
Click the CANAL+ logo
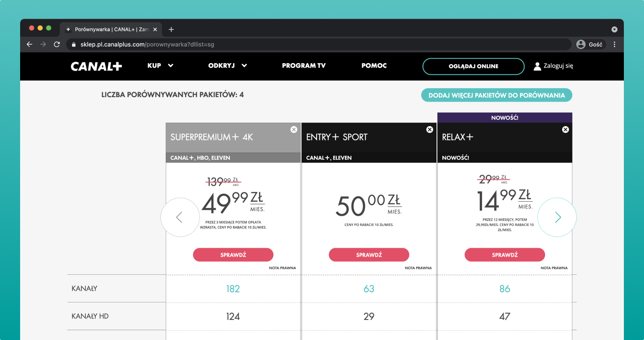(96, 66)
